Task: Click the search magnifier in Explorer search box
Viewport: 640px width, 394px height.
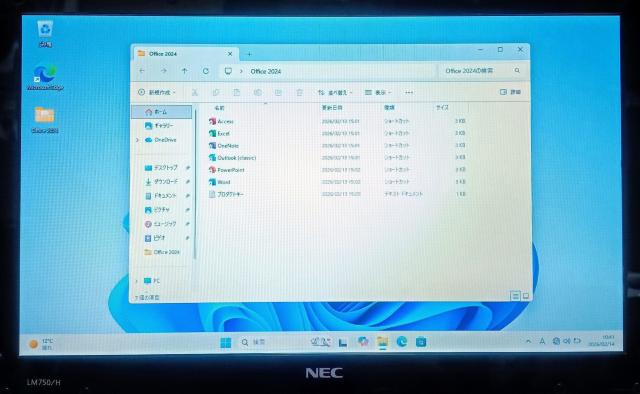Action: click(x=517, y=71)
